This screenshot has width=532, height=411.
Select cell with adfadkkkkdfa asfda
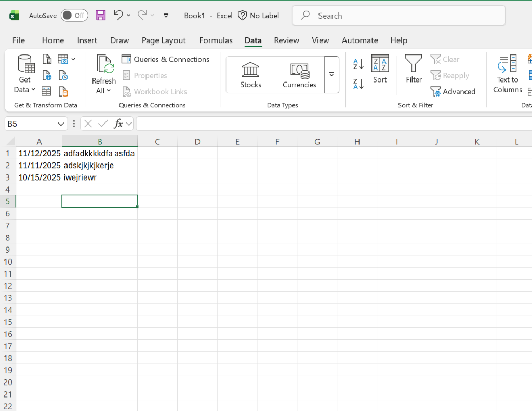(100, 154)
